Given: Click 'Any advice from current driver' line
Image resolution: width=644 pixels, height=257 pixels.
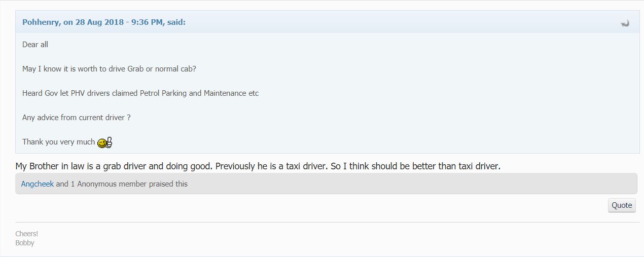Looking at the screenshot, I should point(77,118).
